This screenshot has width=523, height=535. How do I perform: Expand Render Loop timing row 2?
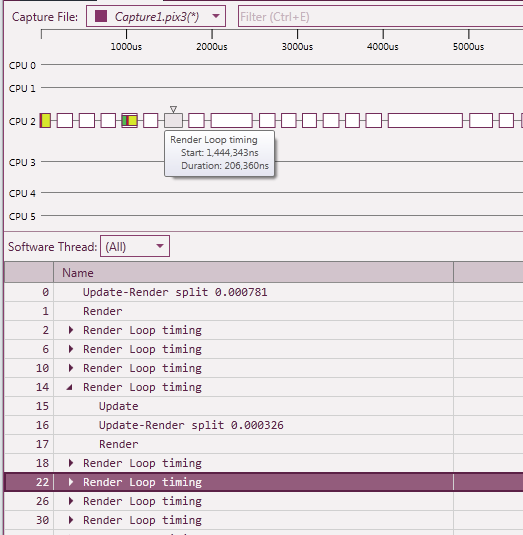coord(71,330)
